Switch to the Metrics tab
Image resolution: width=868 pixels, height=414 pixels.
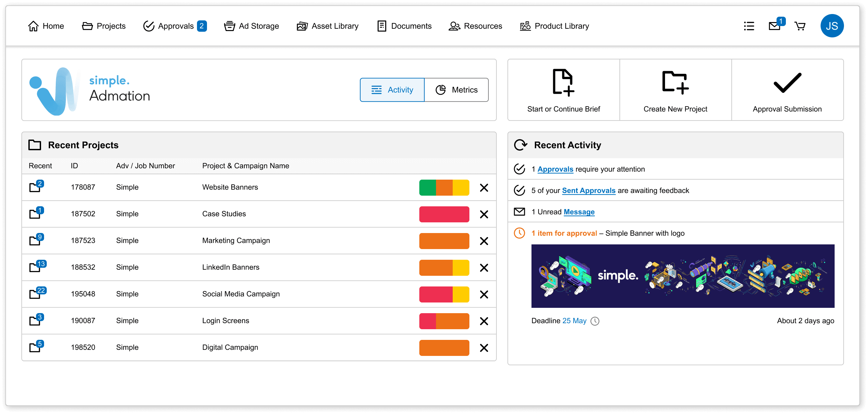coord(456,89)
